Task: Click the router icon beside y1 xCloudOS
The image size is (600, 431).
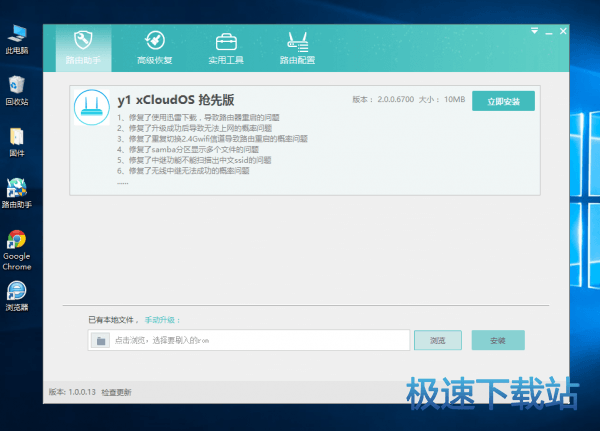Action: 92,107
